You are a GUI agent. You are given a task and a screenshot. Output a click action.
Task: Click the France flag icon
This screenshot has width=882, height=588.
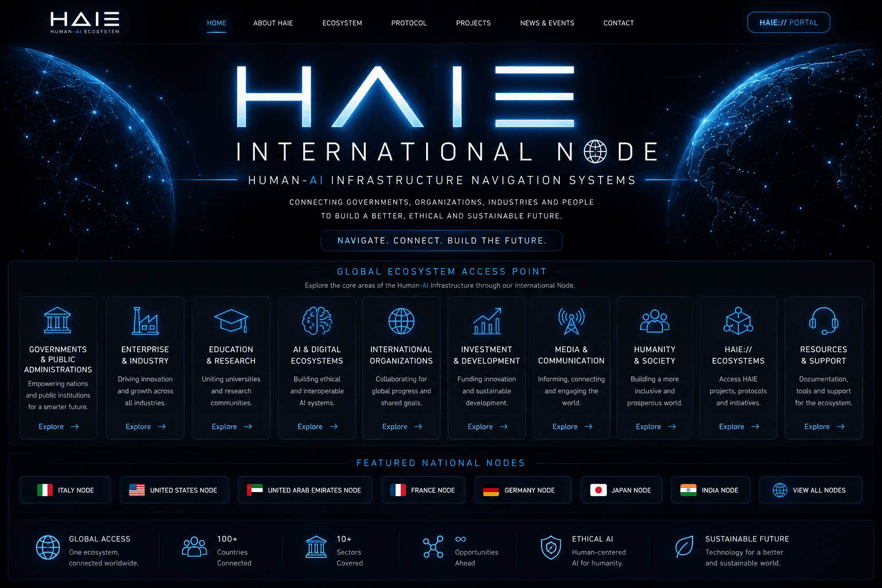398,490
